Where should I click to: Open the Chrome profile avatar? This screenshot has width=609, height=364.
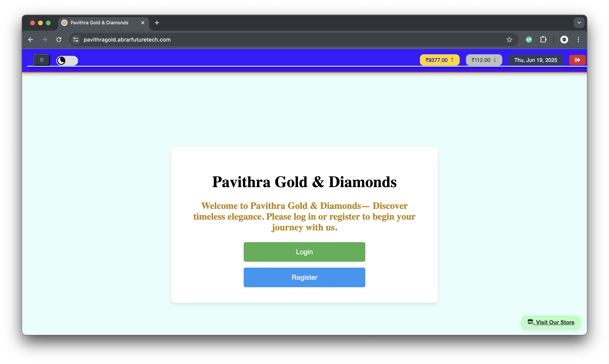point(564,40)
